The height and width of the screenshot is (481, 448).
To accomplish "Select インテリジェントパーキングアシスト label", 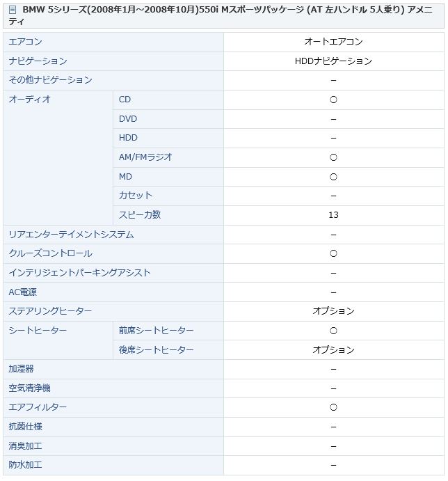I will coord(79,273).
